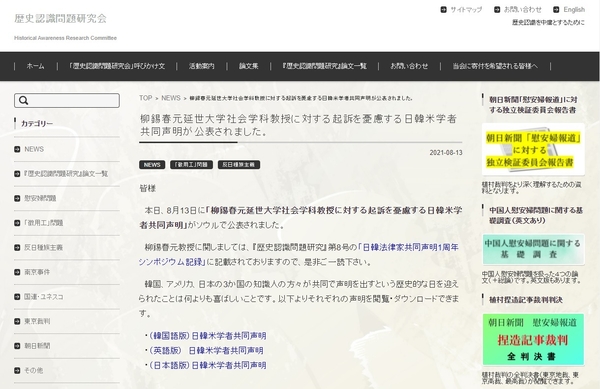Click green 捏造記事裁判 全判決書 banner
The height and width of the screenshot is (389, 600).
533,340
